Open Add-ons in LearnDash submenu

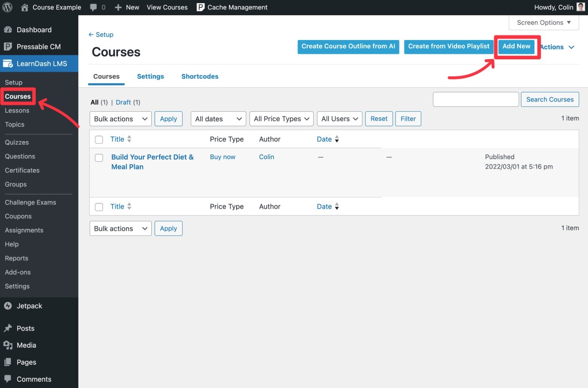tap(18, 272)
